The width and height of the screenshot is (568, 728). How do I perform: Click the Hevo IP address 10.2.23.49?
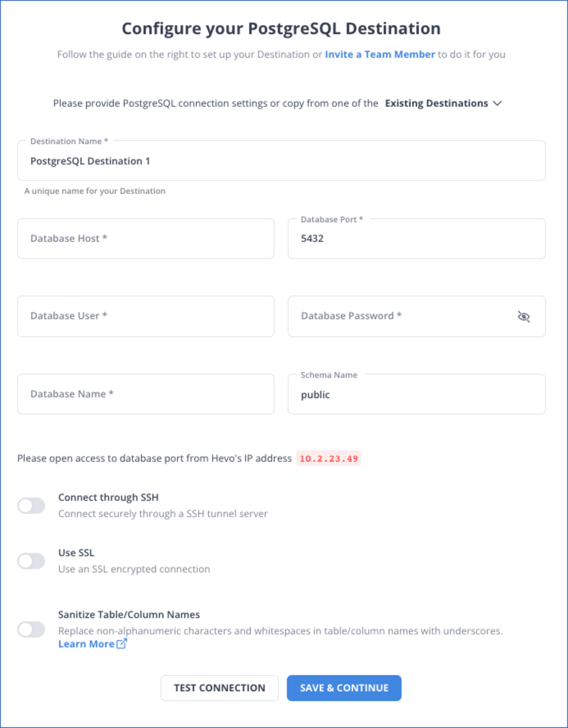[329, 458]
